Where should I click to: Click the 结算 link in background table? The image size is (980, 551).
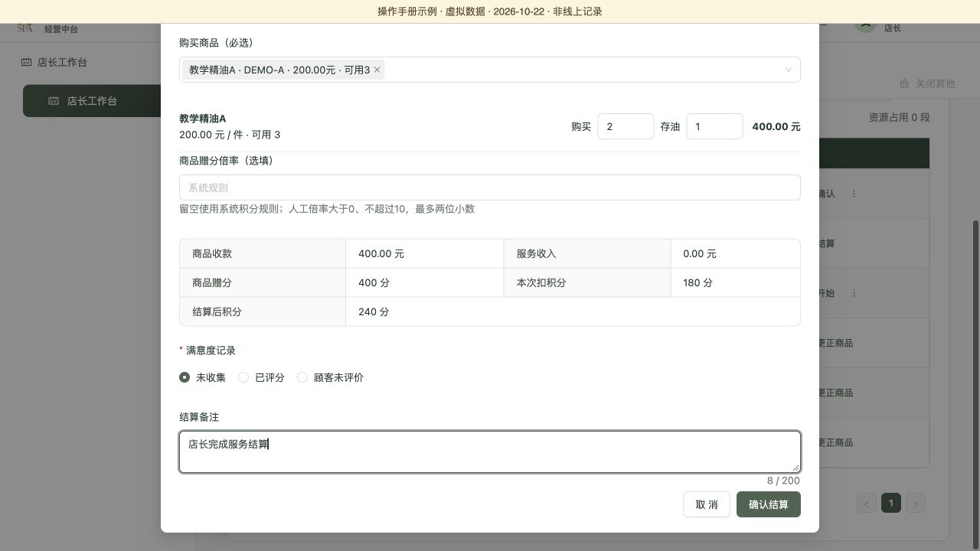(x=826, y=243)
